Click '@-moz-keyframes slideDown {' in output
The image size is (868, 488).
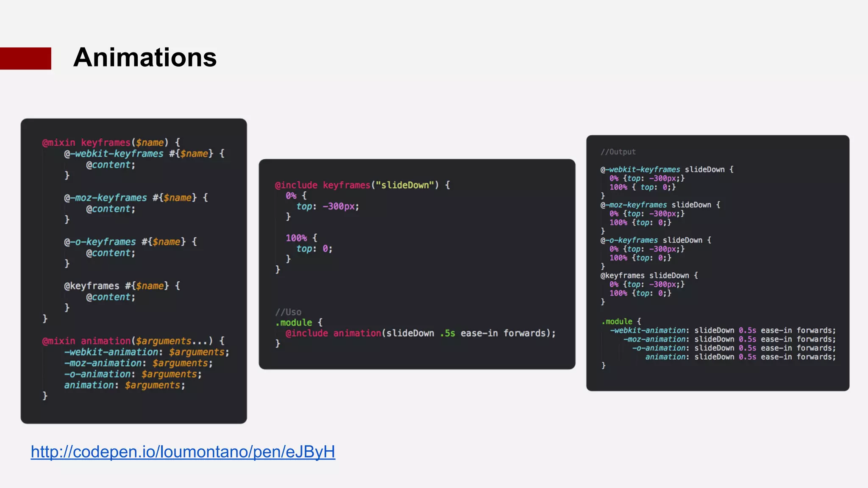tap(660, 205)
